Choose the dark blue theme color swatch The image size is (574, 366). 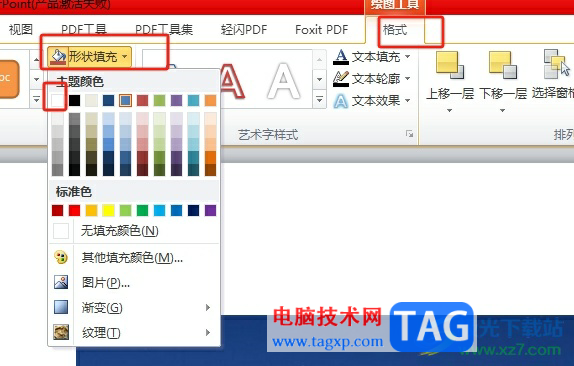(108, 100)
